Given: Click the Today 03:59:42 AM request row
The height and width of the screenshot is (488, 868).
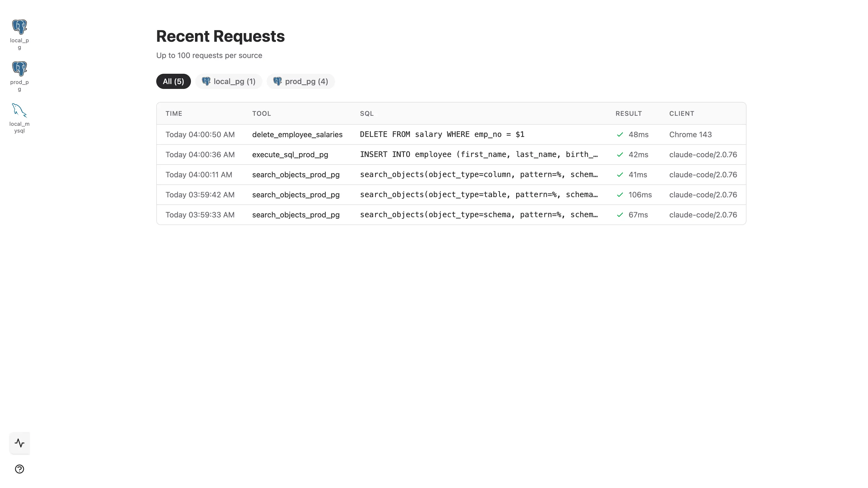Looking at the screenshot, I should (x=200, y=195).
